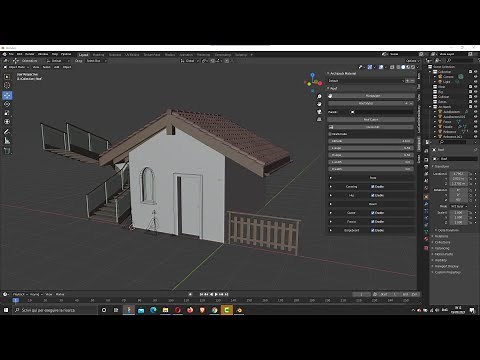This screenshot has height=360, width=480.
Task: Open the Render properties tab
Action: (x=426, y=160)
